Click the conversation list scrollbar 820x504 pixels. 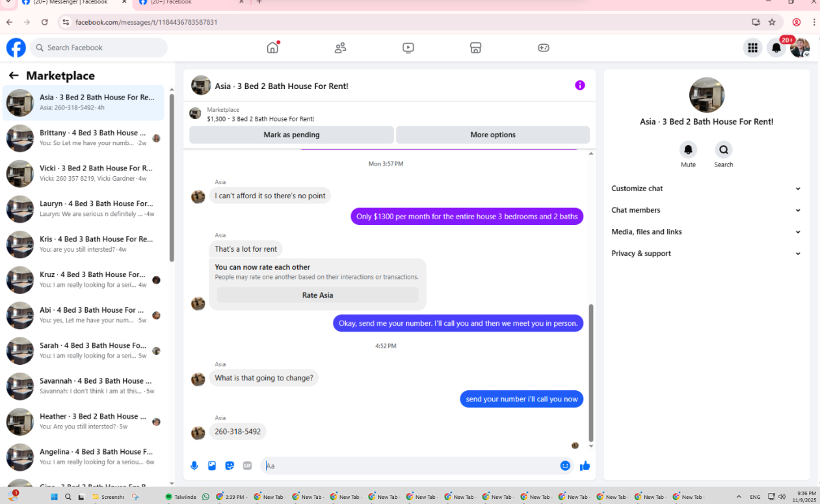(172, 178)
